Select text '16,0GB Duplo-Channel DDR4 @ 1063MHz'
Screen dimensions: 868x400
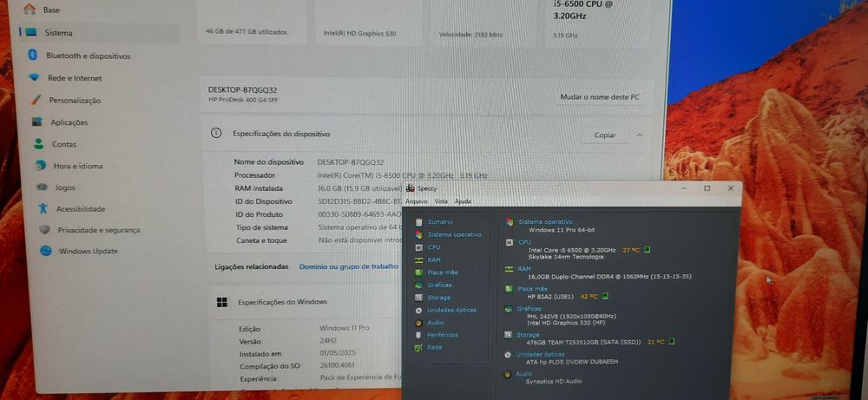click(x=589, y=276)
